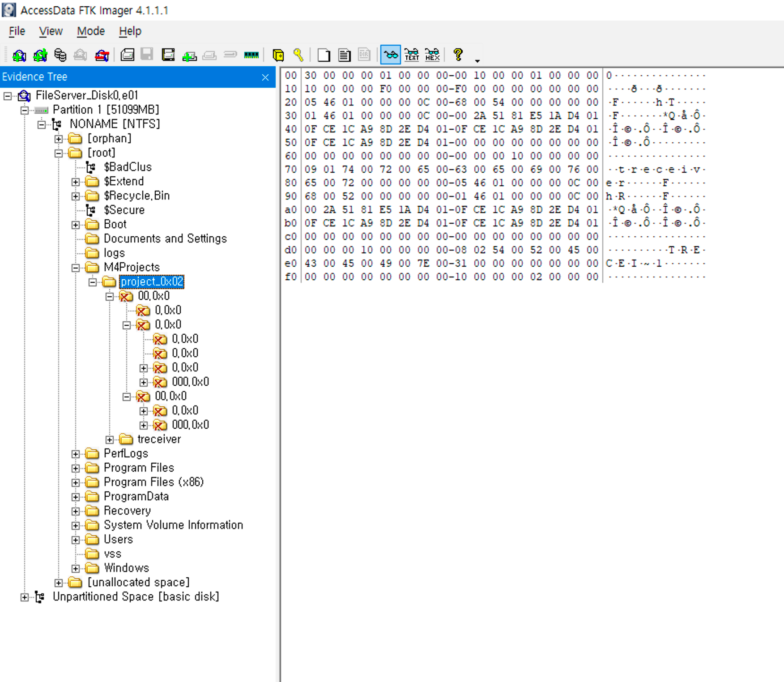
Task: Select System Volume Information folder
Action: pyautogui.click(x=173, y=525)
